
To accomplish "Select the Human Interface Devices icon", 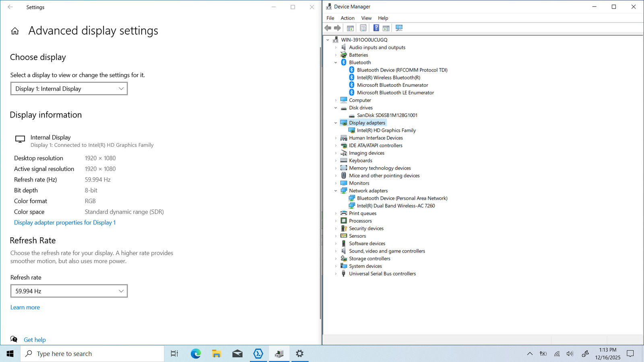I will click(344, 138).
